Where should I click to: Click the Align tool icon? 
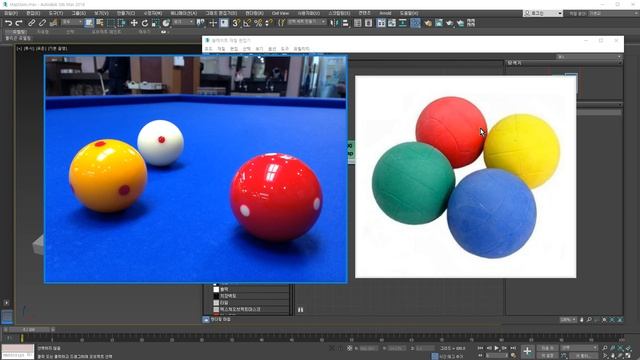pos(345,23)
